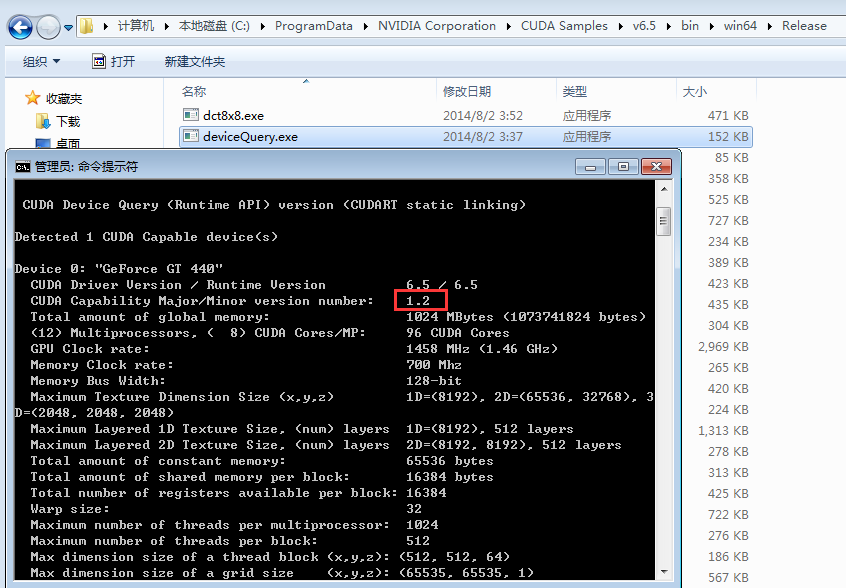Select 计算机 in the address breadcrumb
The height and width of the screenshot is (588, 846).
(136, 26)
